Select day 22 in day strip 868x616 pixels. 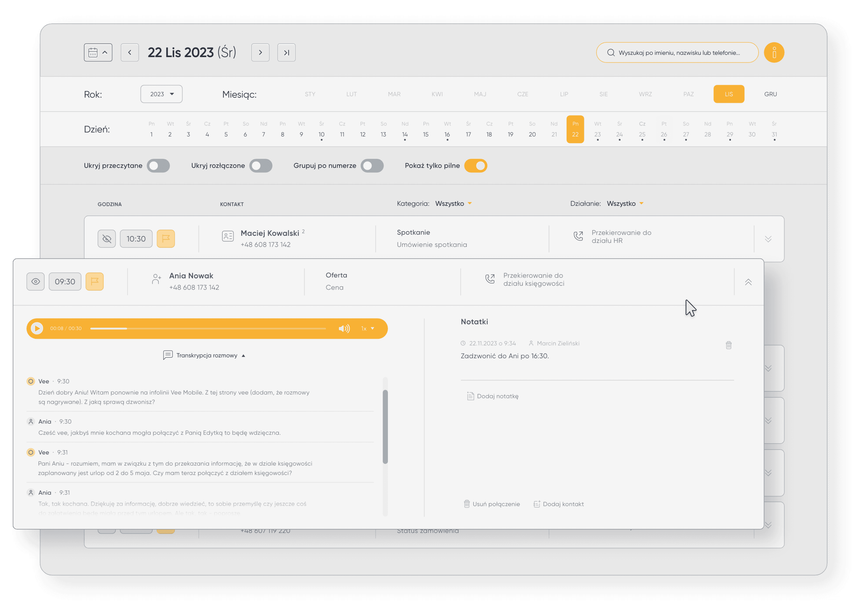click(x=575, y=129)
